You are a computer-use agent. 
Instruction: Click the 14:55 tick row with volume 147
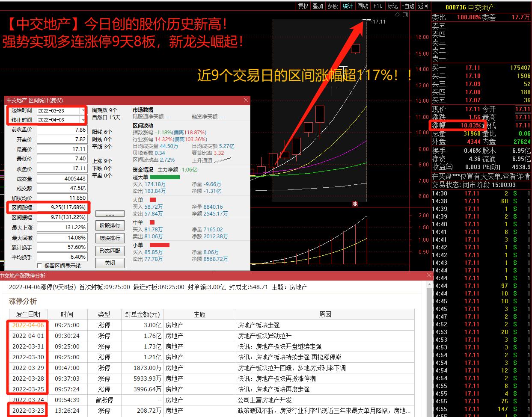pyautogui.click(x=481, y=409)
